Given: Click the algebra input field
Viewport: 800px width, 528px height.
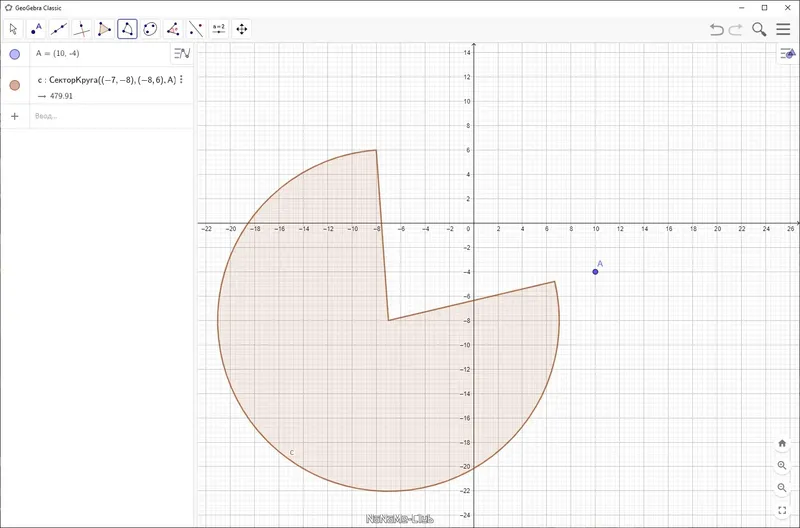Looking at the screenshot, I should point(111,116).
